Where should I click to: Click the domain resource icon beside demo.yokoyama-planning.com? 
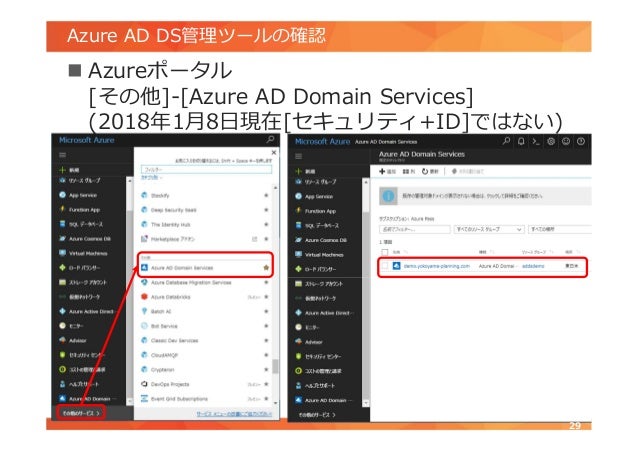(x=397, y=266)
